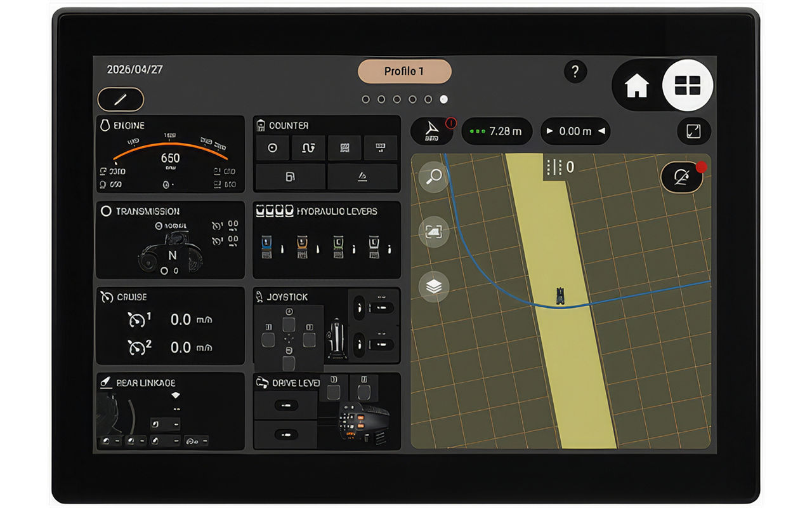The height and width of the screenshot is (508, 812).
Task: Tap the tractor marker on the map
Action: coord(561,296)
